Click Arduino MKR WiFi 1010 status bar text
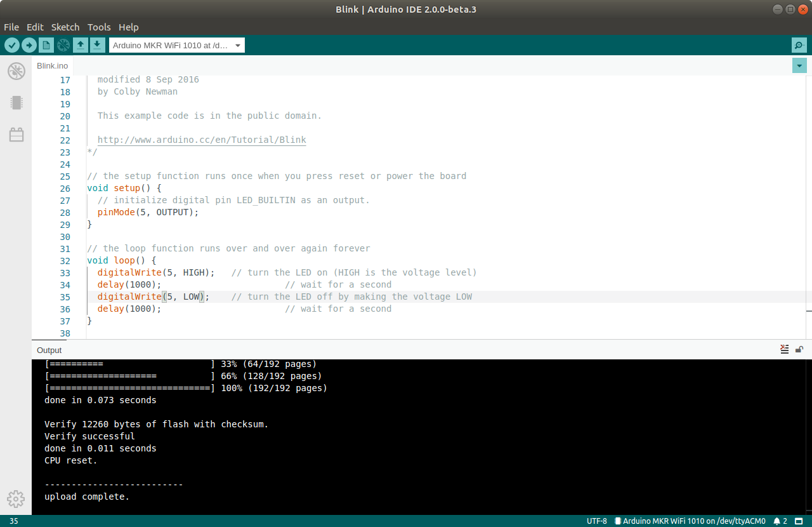Image resolution: width=812 pixels, height=527 pixels. point(694,521)
